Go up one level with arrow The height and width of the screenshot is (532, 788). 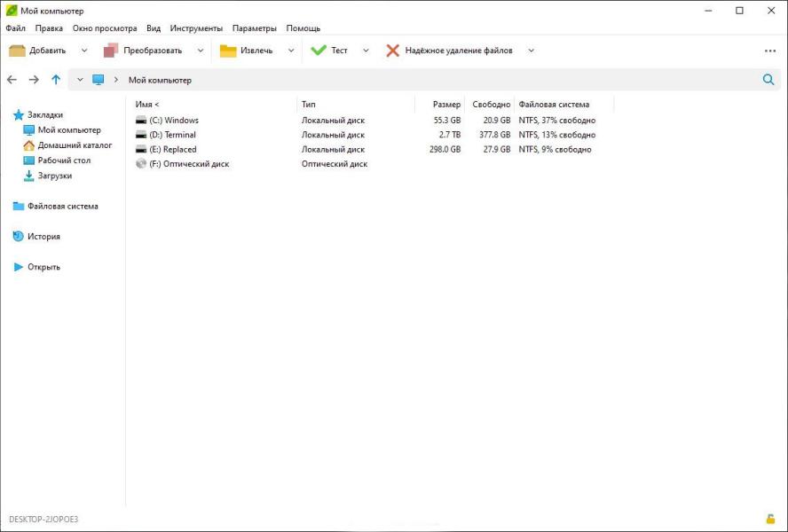(x=56, y=80)
